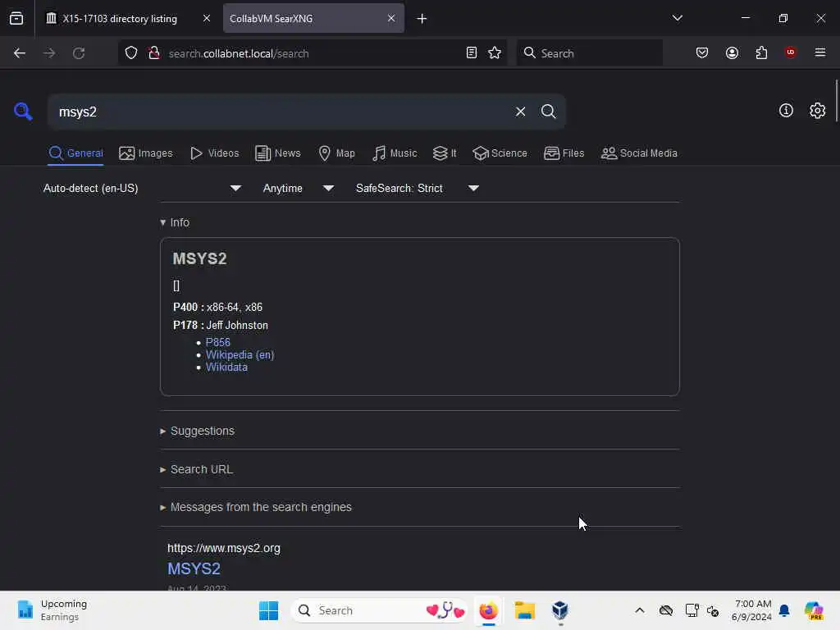Open the notification bell
This screenshot has height=630, width=840.
coord(784,610)
